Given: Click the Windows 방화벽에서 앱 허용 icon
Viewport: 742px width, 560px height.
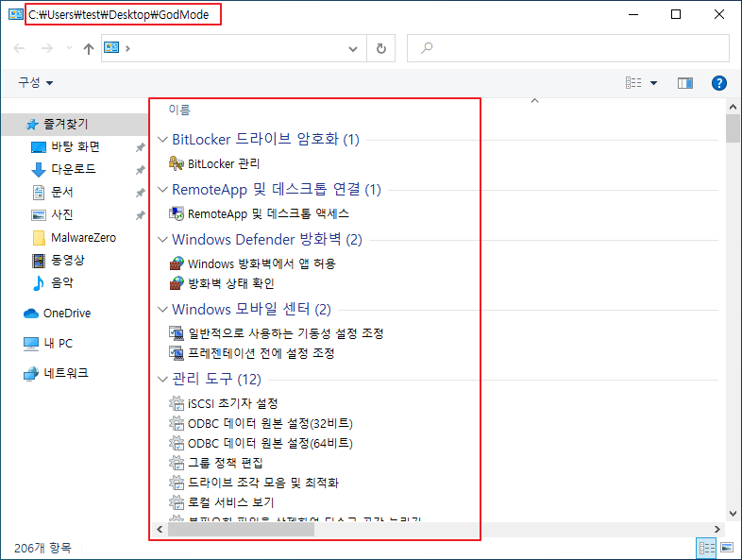Looking at the screenshot, I should pos(176,263).
